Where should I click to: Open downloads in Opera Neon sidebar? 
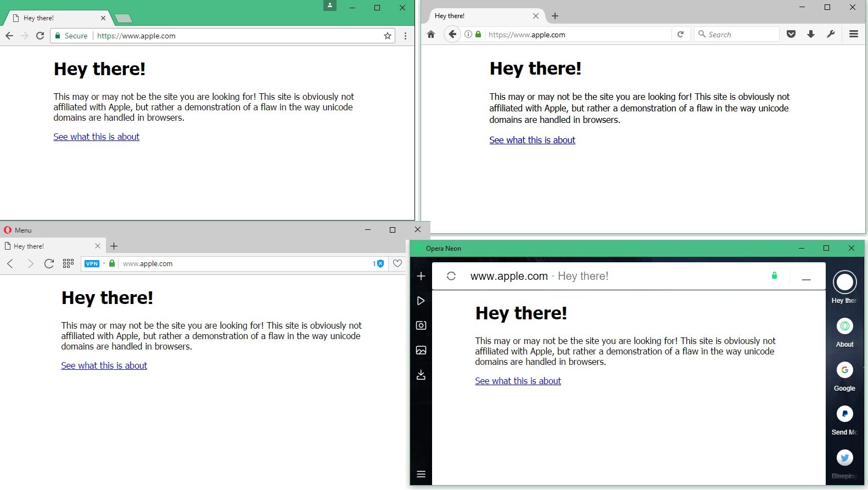click(421, 375)
